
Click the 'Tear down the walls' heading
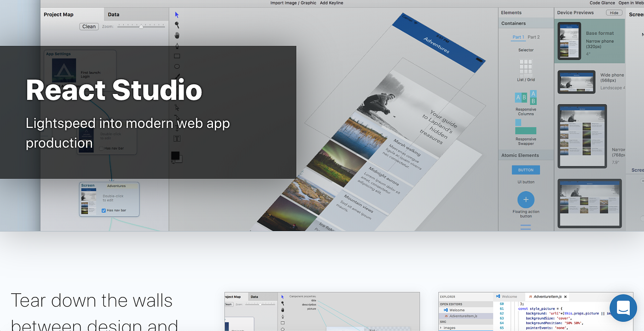[x=92, y=300]
